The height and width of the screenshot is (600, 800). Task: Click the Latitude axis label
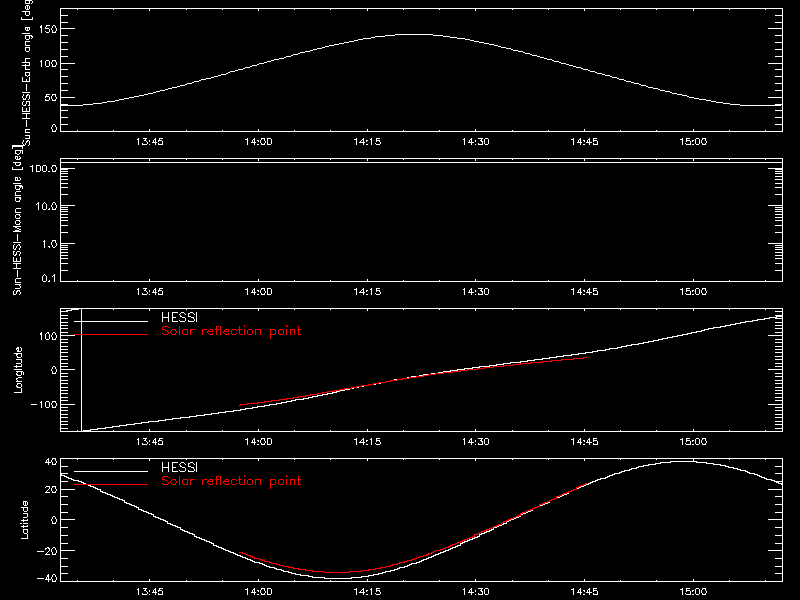coord(24,519)
